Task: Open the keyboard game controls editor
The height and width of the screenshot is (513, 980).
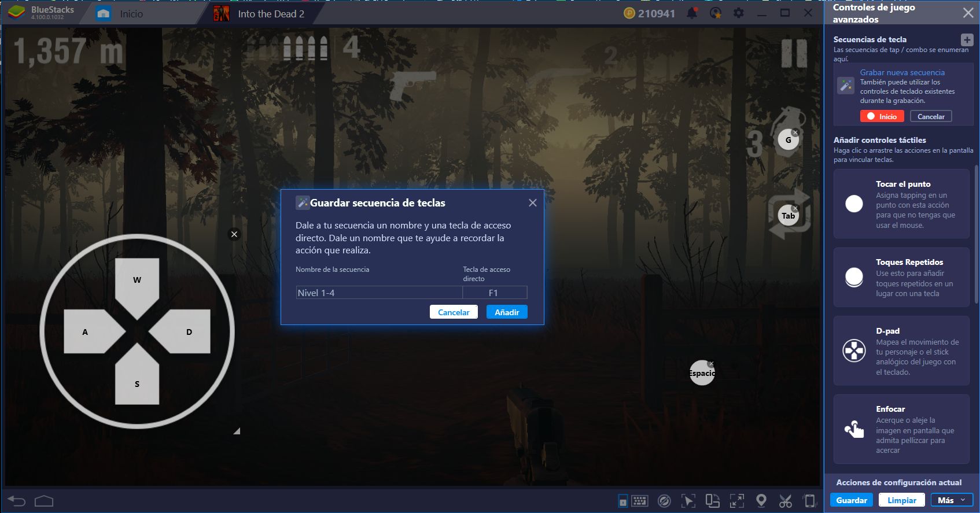Action: coord(640,501)
